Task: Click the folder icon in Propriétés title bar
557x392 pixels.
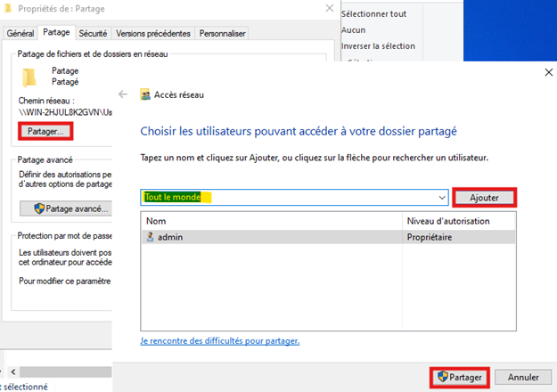Action: [x=8, y=11]
